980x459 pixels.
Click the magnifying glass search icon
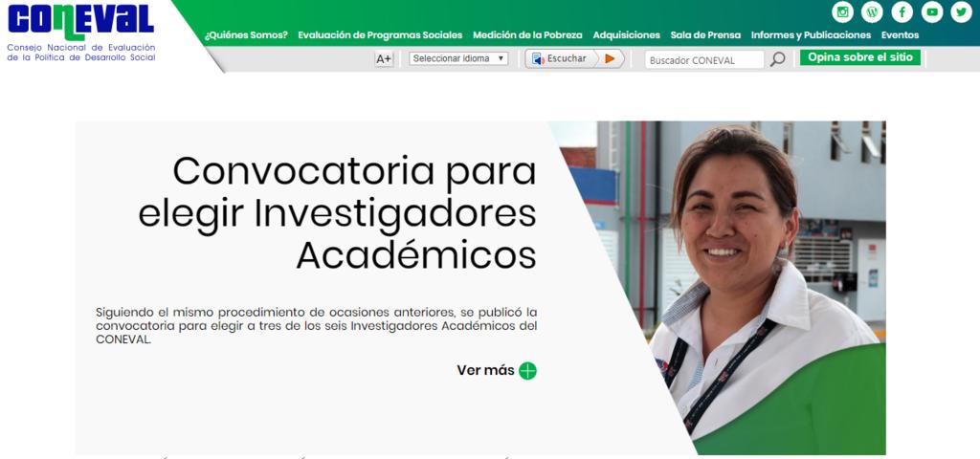pyautogui.click(x=778, y=59)
